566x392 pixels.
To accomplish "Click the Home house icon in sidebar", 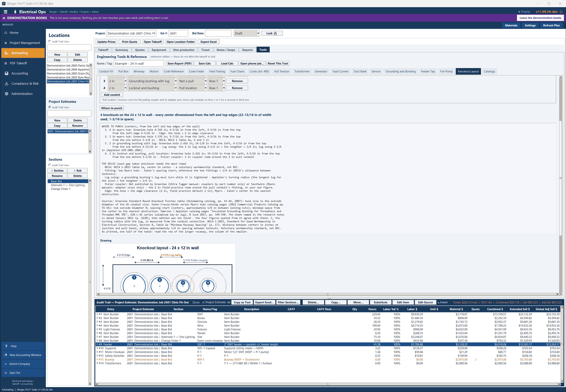I will (6, 33).
